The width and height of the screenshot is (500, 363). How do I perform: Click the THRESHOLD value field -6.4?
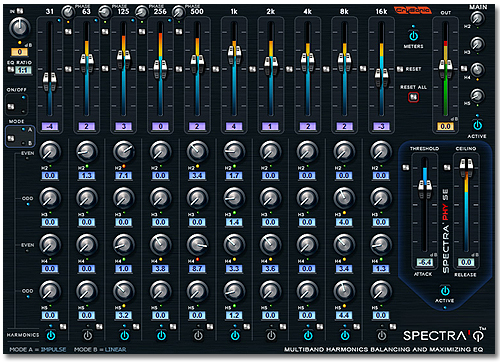425,263
